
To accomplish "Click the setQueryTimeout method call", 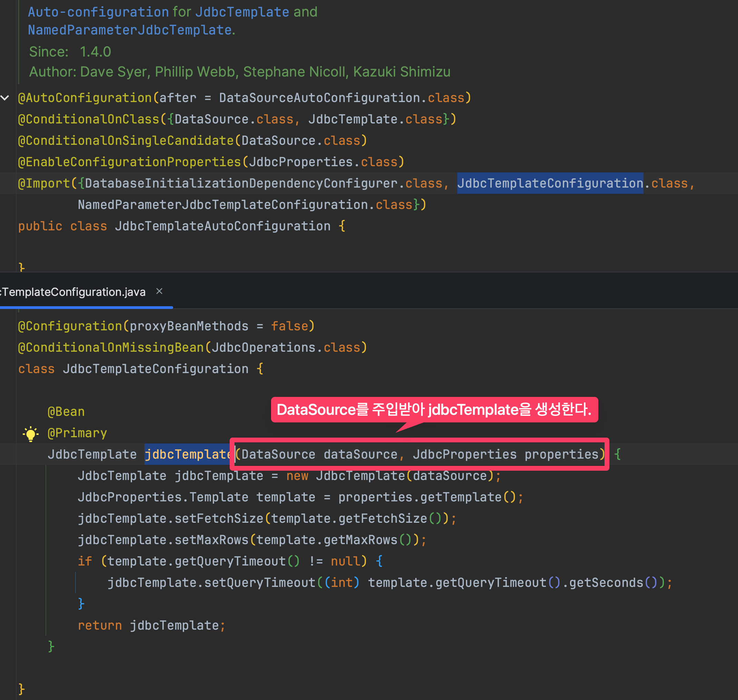I will [260, 582].
